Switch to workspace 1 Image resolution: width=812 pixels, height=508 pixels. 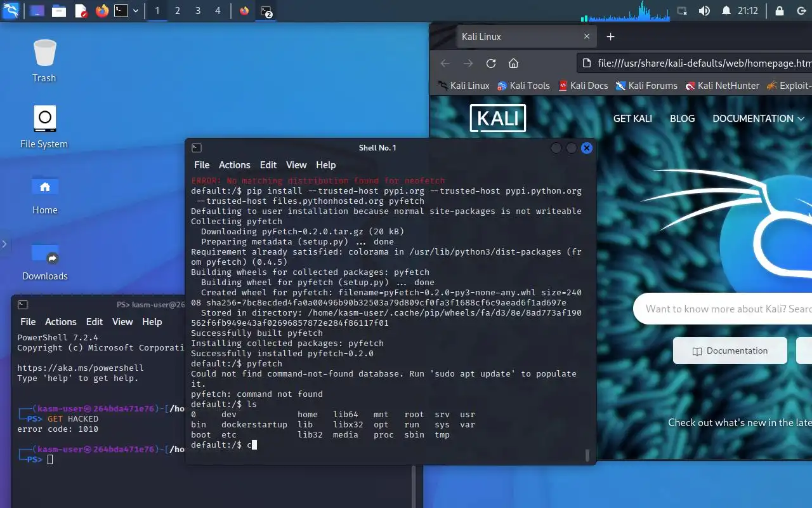click(x=157, y=11)
